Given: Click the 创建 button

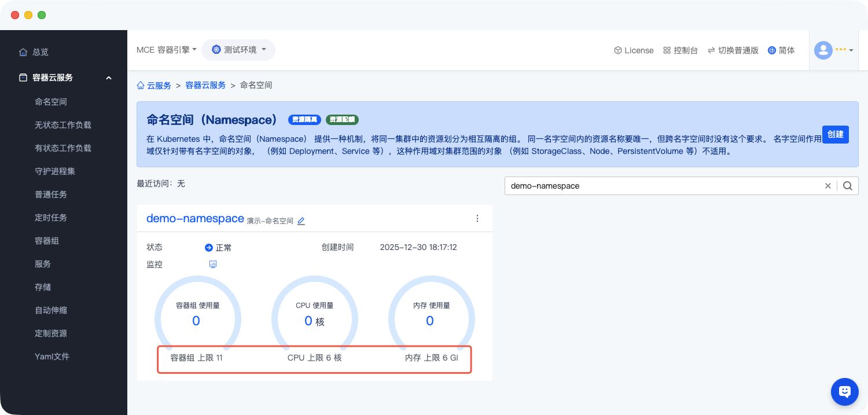Looking at the screenshot, I should (835, 134).
